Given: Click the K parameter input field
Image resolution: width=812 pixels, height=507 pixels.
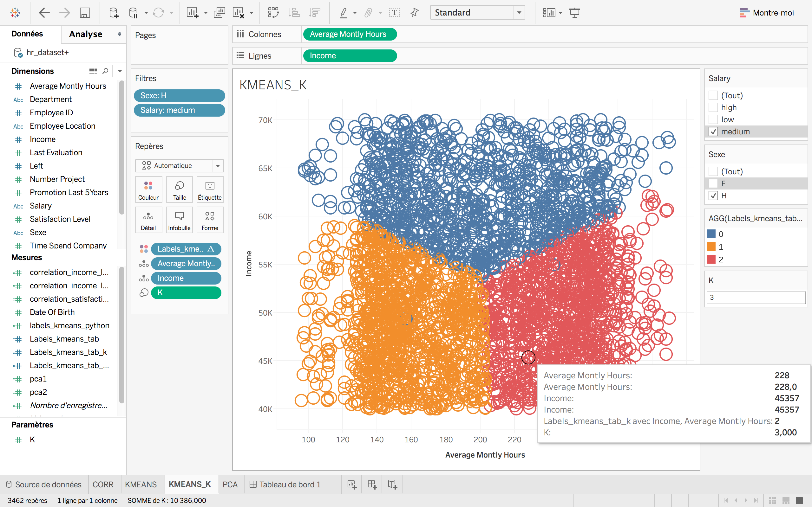Looking at the screenshot, I should pos(756,298).
